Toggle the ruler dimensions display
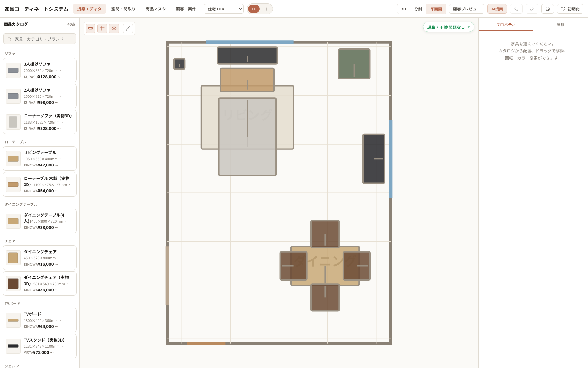588x368 pixels. coord(90,28)
